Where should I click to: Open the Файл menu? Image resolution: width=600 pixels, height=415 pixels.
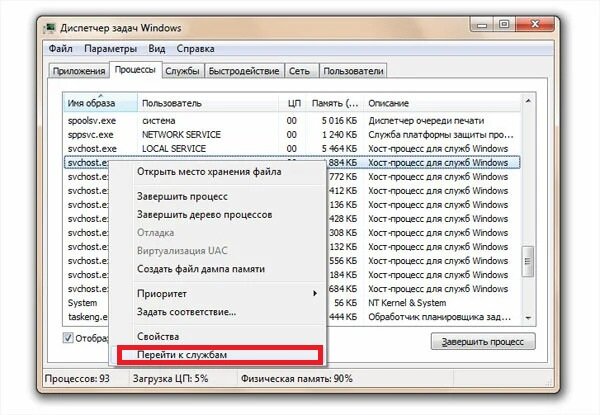(60, 49)
